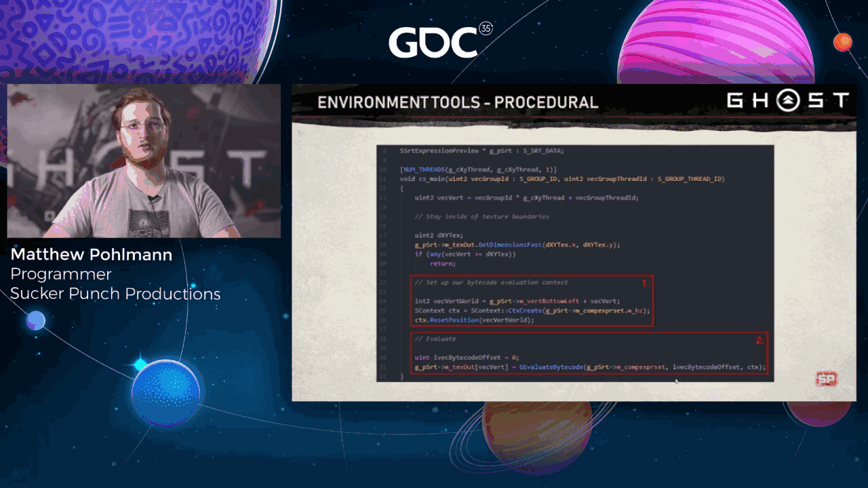The width and height of the screenshot is (868, 488).
Task: Click the "void cs_main" function signature line
Action: click(x=562, y=179)
